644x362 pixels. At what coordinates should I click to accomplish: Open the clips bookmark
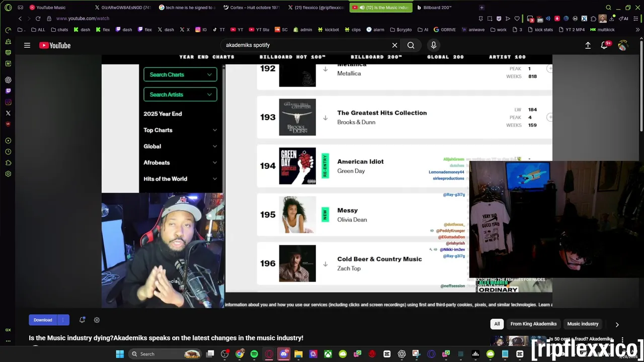[353, 30]
